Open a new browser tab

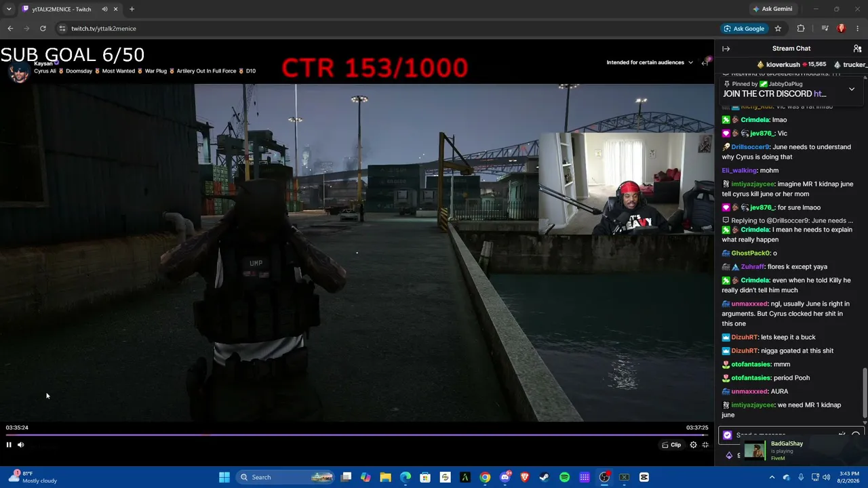click(132, 9)
